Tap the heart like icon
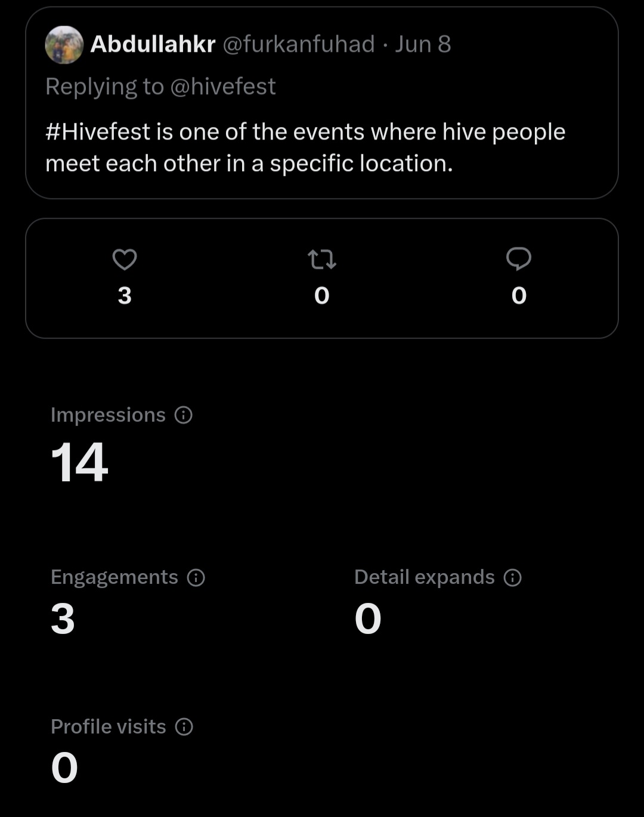 [125, 259]
